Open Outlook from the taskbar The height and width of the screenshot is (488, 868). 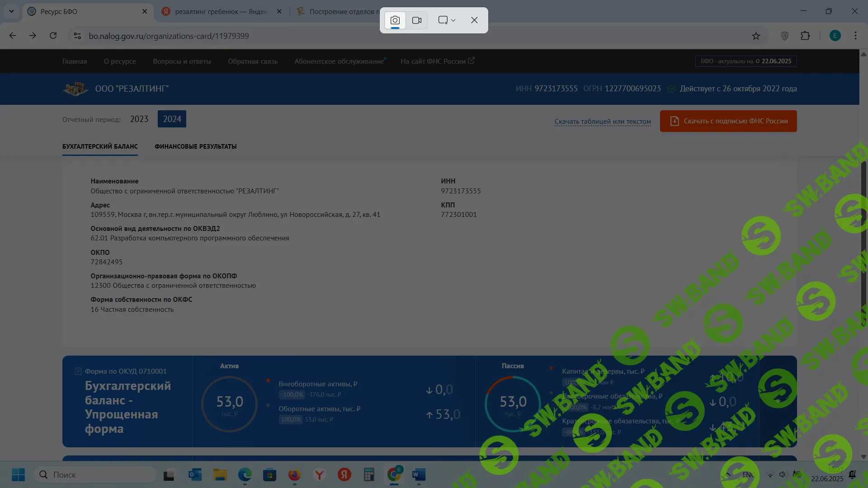point(195,474)
